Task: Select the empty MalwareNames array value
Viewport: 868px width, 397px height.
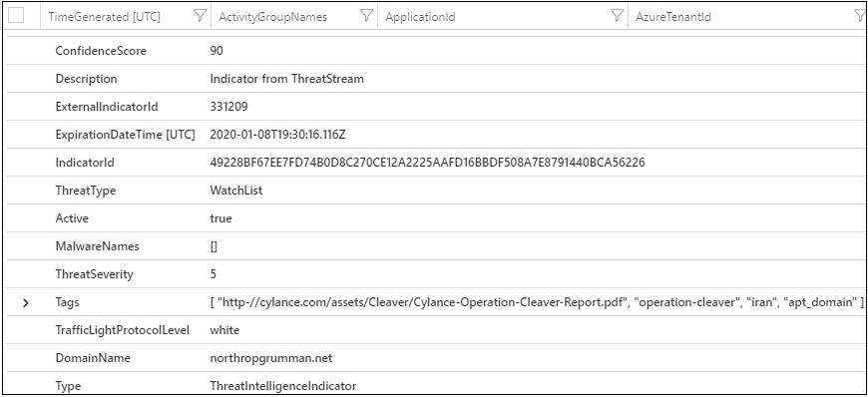Action: click(x=214, y=246)
